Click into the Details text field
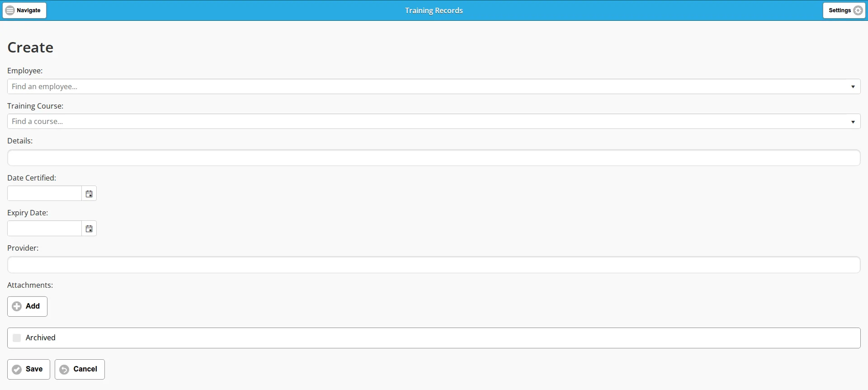 tap(434, 158)
